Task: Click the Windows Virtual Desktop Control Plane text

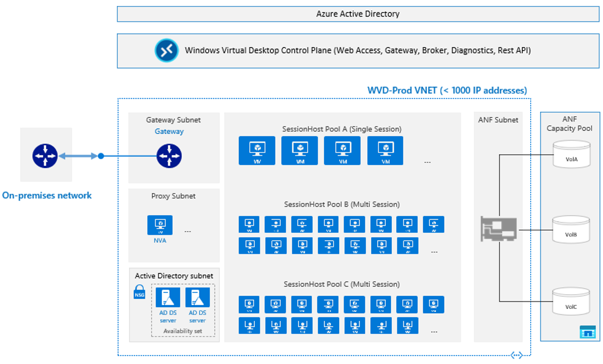Action: [358, 51]
